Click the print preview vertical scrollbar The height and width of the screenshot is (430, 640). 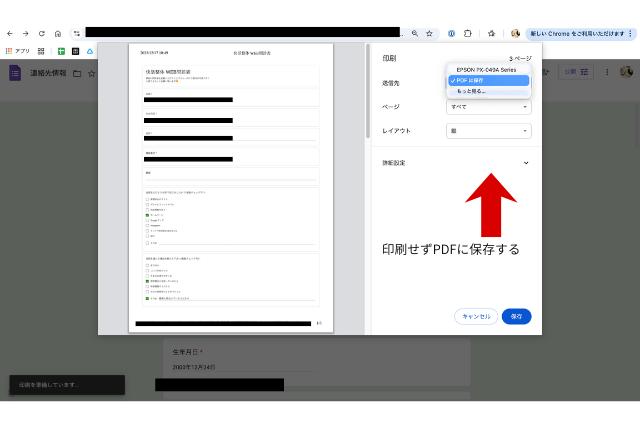click(368, 91)
